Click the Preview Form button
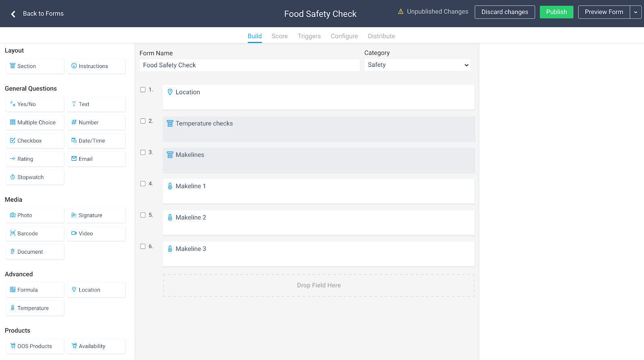Screen dimensions: 644x360 coord(604,12)
